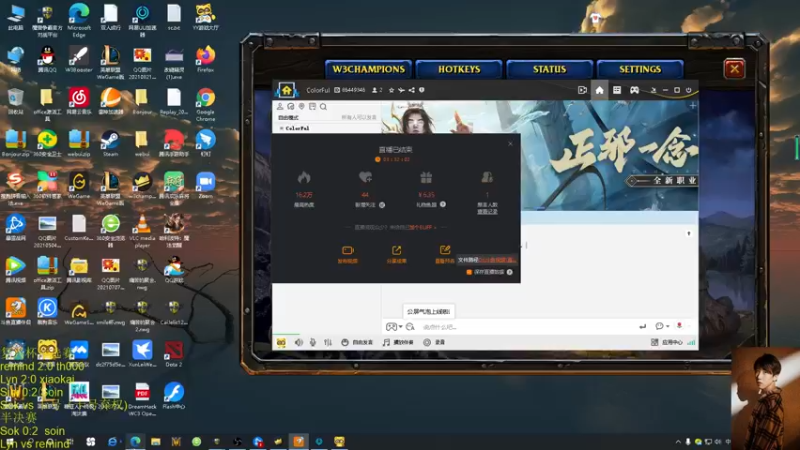Open the app center button

[667, 342]
